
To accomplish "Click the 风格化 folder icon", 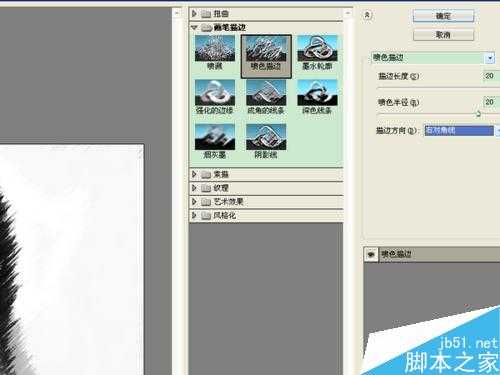I will 206,216.
